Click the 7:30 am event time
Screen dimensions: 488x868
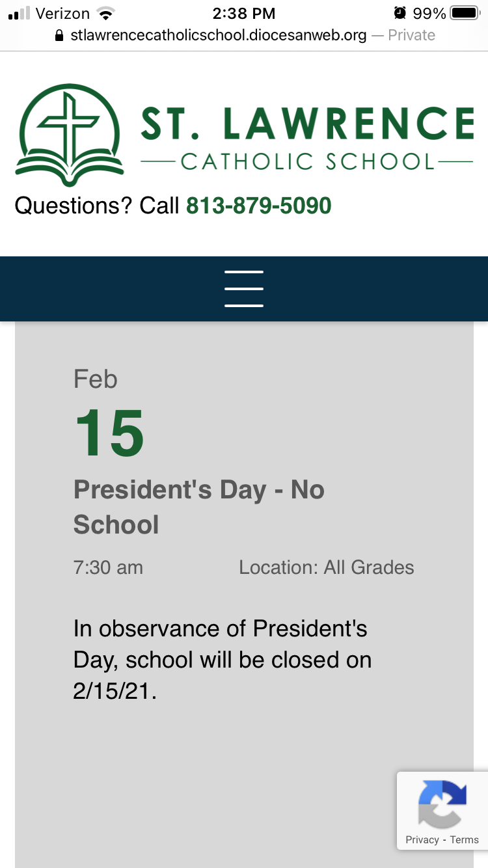click(108, 567)
